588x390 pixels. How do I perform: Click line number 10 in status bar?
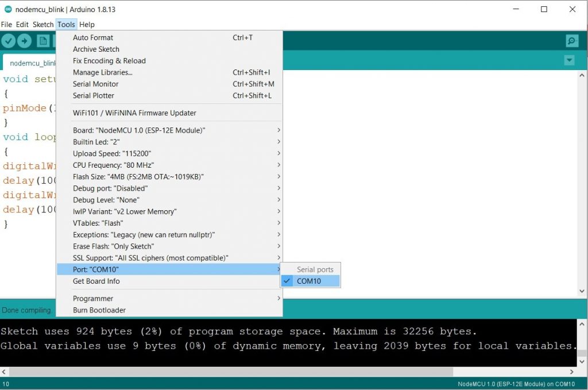click(6, 384)
